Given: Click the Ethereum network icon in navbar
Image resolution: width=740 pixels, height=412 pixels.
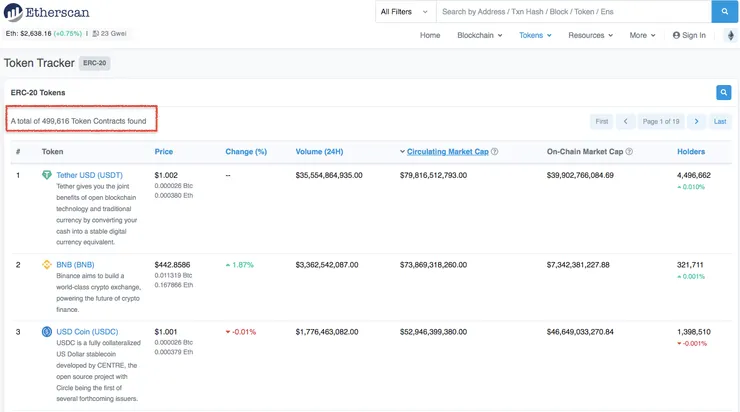Looking at the screenshot, I should 730,35.
